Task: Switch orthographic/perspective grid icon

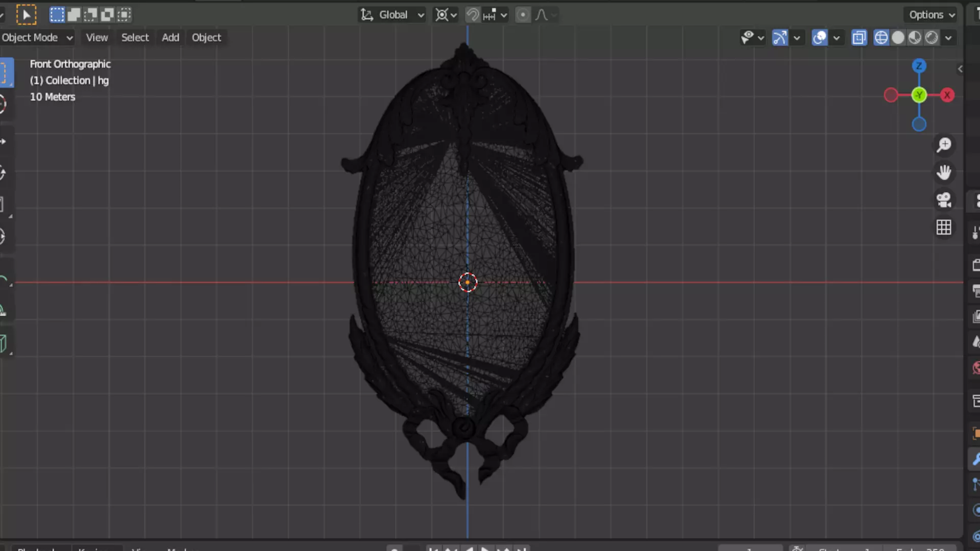Action: (944, 228)
